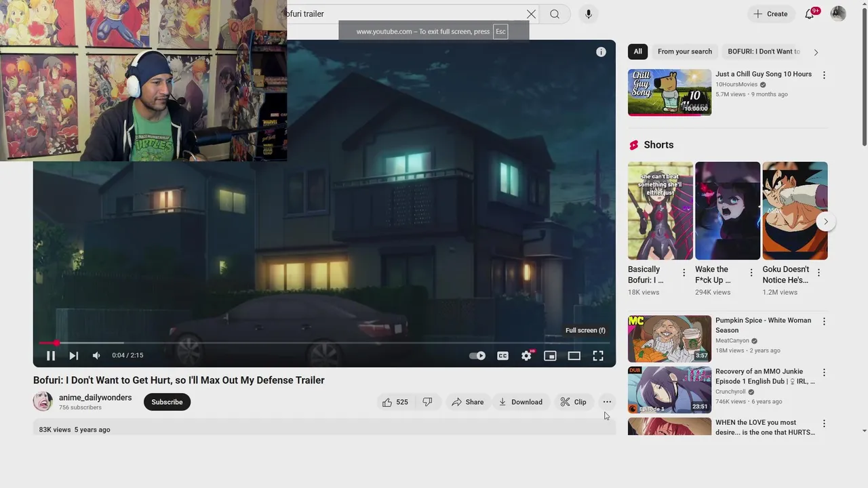Mute the video volume
The image size is (868, 488).
click(96, 356)
